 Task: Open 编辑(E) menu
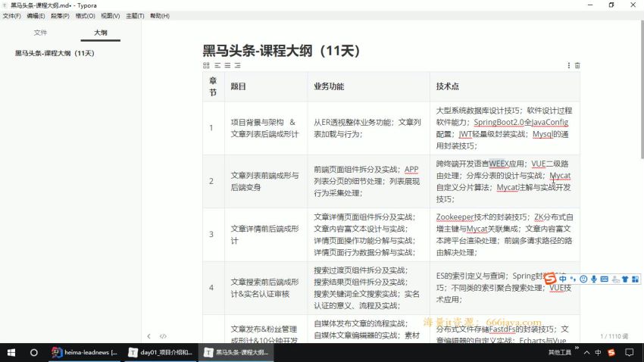(x=36, y=16)
